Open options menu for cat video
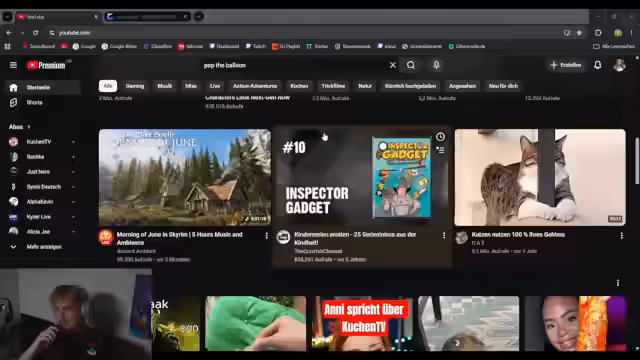Screen dimensions: 640x360 622,236
